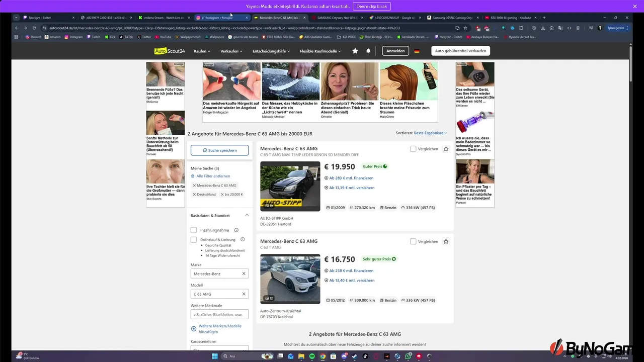The width and height of the screenshot is (644, 362).
Task: Open Windows Start menu
Action: coord(215,356)
